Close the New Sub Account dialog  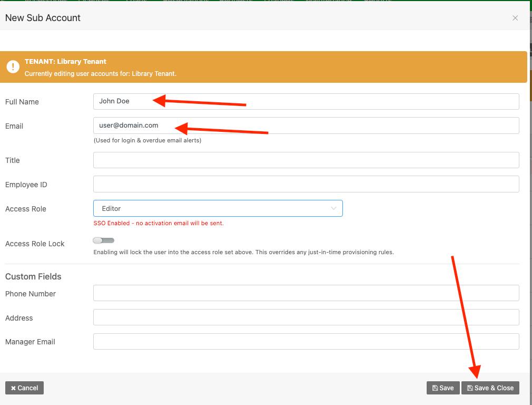[515, 18]
